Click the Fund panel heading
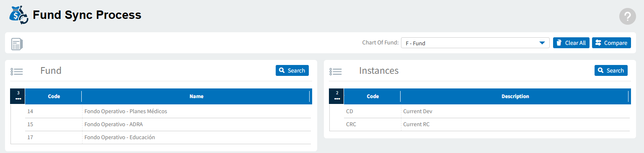Viewport: 644px width, 153px height. pyautogui.click(x=51, y=70)
